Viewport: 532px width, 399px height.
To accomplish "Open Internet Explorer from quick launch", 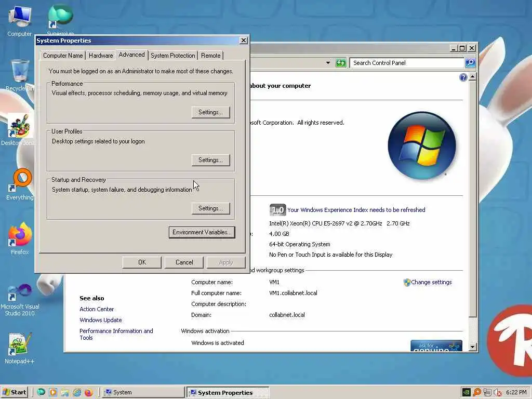I will tap(77, 392).
